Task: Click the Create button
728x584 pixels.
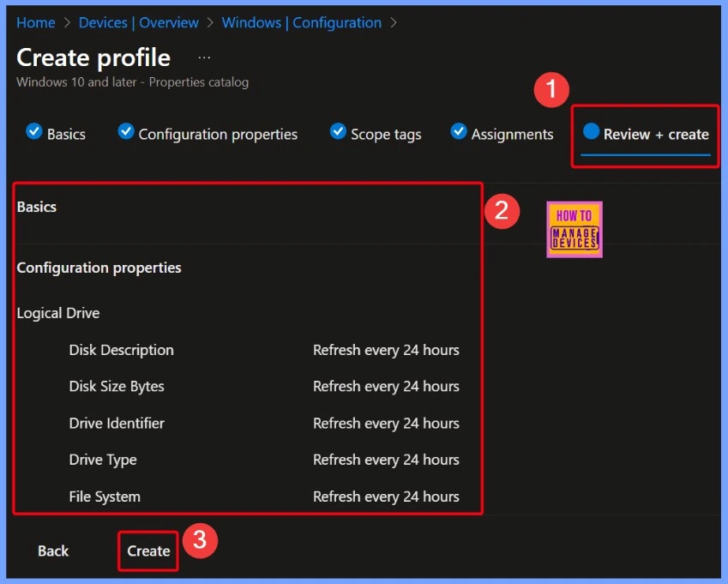Action: pos(148,551)
